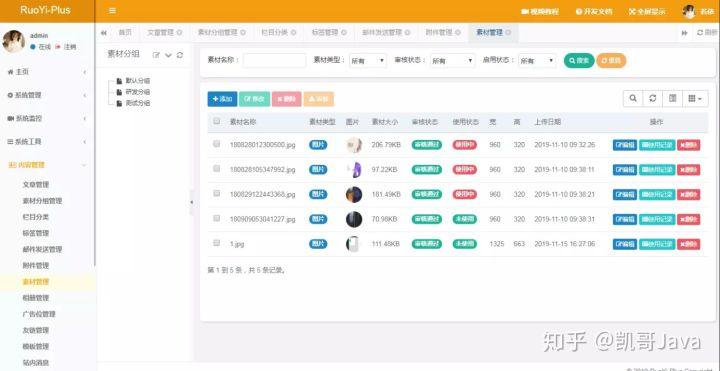720x371 pixels.
Task: Switch to the 文章管理 tab
Action: coord(161,33)
